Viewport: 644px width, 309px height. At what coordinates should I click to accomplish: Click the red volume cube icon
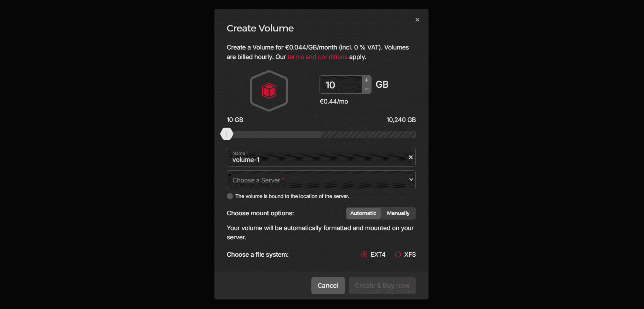(269, 91)
